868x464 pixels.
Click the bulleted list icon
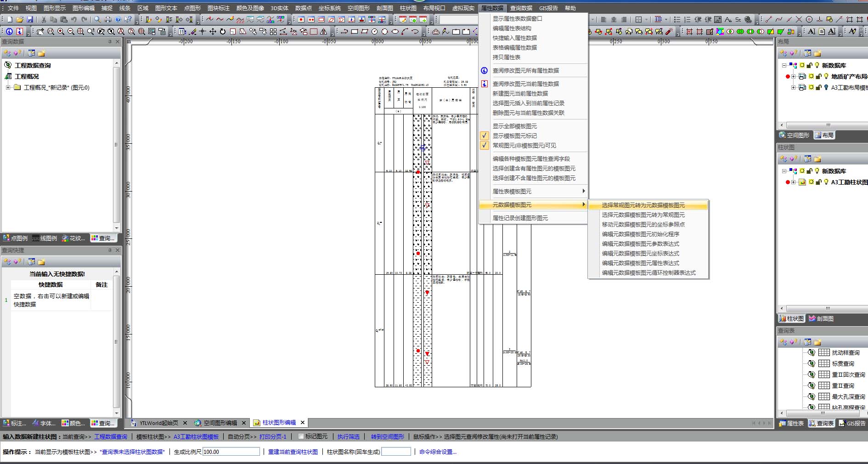tap(677, 19)
